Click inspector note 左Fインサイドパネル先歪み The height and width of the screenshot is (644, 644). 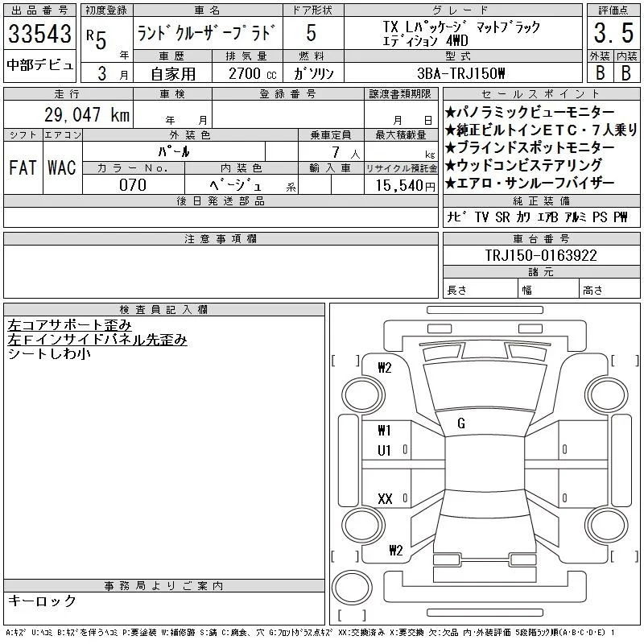pos(97,340)
